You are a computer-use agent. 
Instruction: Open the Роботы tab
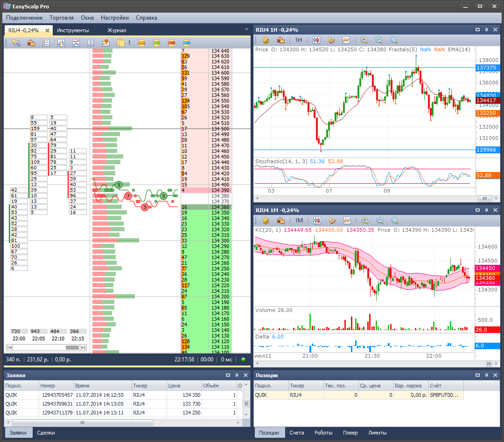[x=323, y=433]
